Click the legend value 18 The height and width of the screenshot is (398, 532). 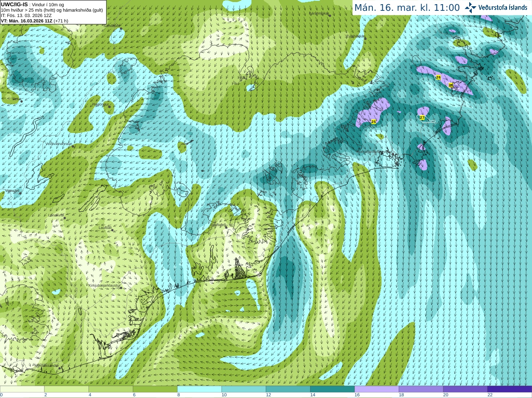(x=401, y=395)
